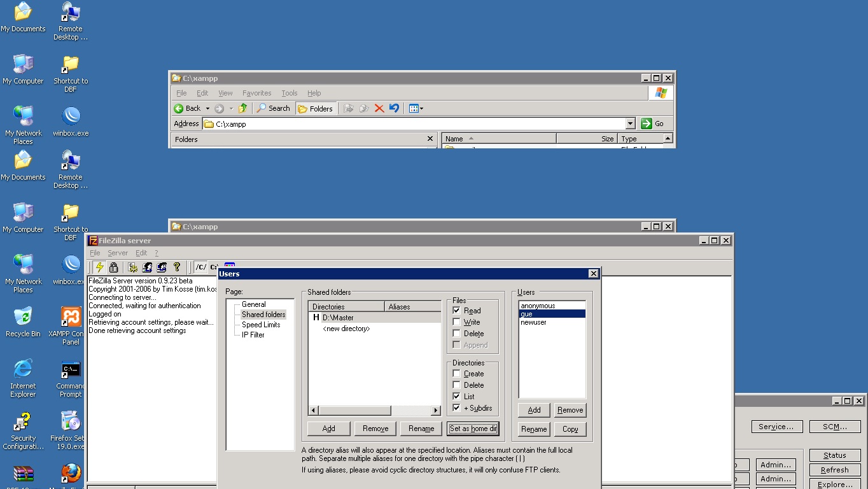This screenshot has width=868, height=489.
Task: Enable the Files Delete checkbox
Action: click(456, 334)
